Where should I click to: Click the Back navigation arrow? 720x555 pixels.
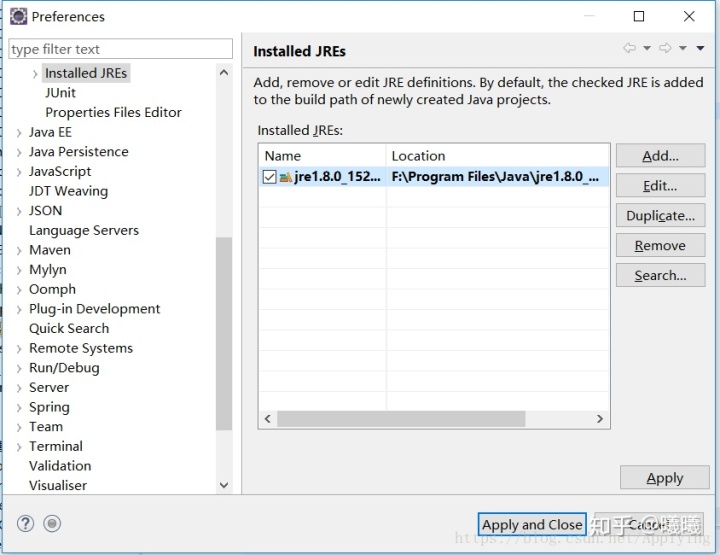tap(630, 48)
